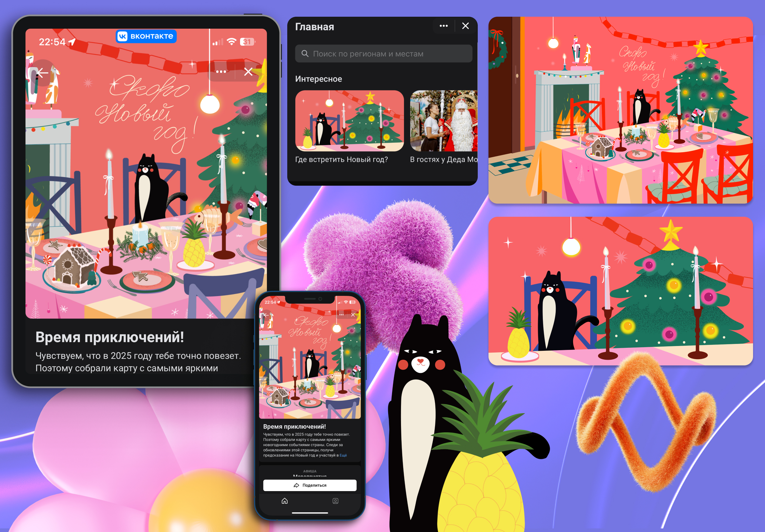The width and height of the screenshot is (765, 532).
Task: Open three-dots menu on tablet screen
Action: [x=221, y=72]
